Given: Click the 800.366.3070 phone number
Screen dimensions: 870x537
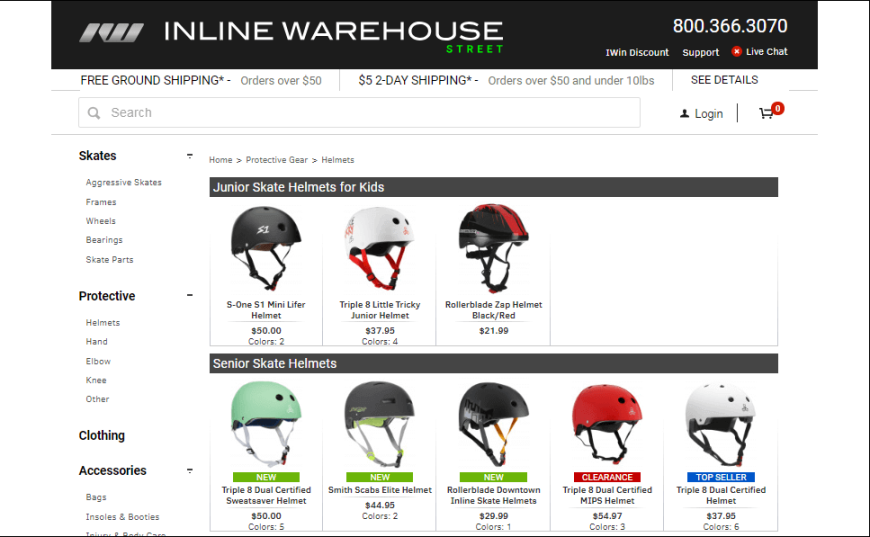Looking at the screenshot, I should 730,26.
